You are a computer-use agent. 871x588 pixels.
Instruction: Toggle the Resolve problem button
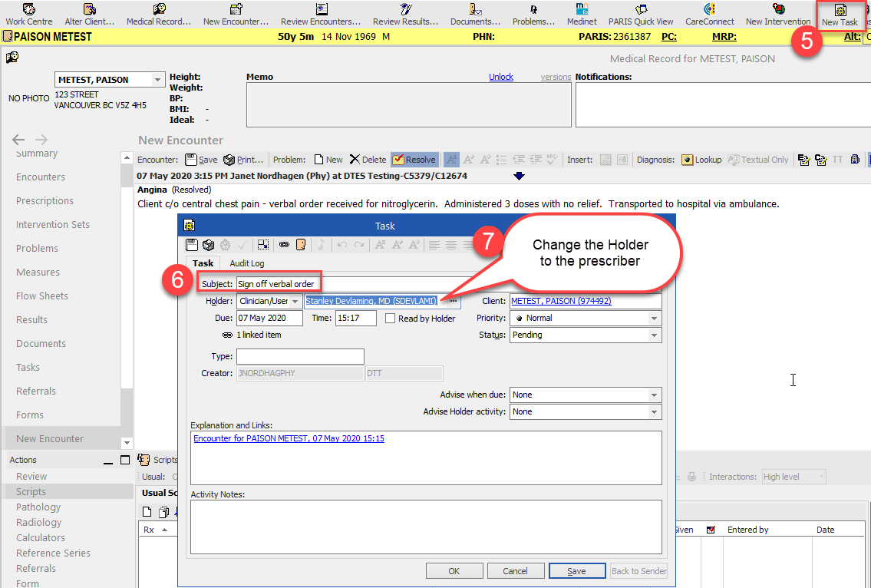414,160
